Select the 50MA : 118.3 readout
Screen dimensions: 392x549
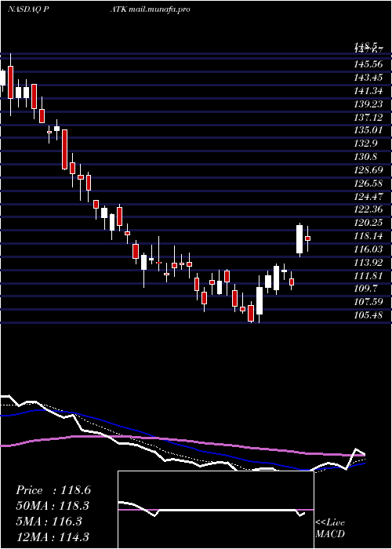click(x=53, y=506)
